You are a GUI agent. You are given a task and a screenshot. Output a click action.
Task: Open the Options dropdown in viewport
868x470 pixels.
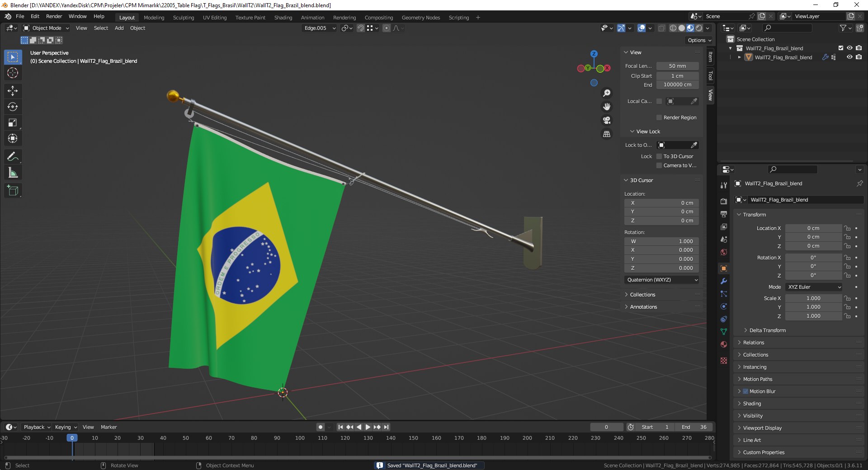pos(699,40)
